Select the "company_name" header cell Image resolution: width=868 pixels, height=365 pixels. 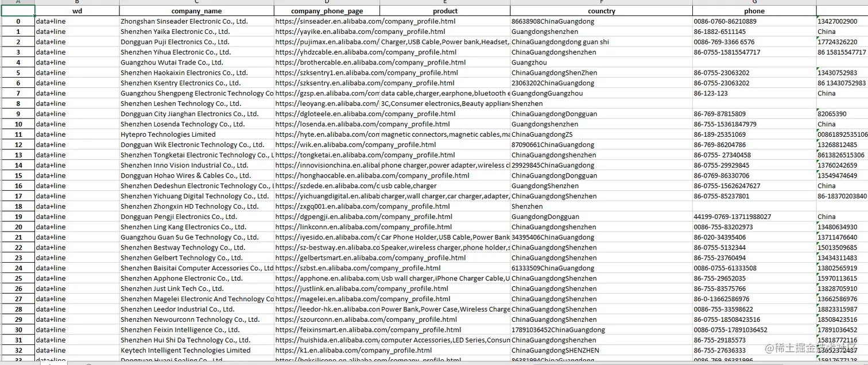coord(196,11)
